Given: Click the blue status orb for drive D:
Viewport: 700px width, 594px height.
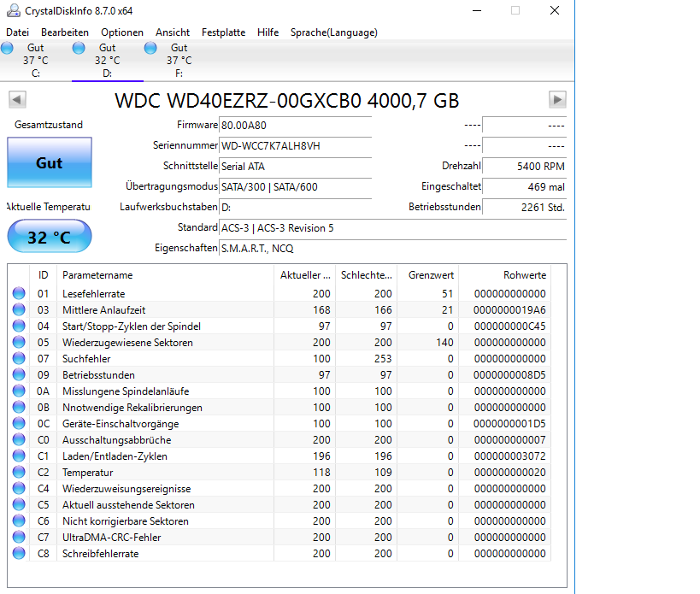Looking at the screenshot, I should coord(79,48).
